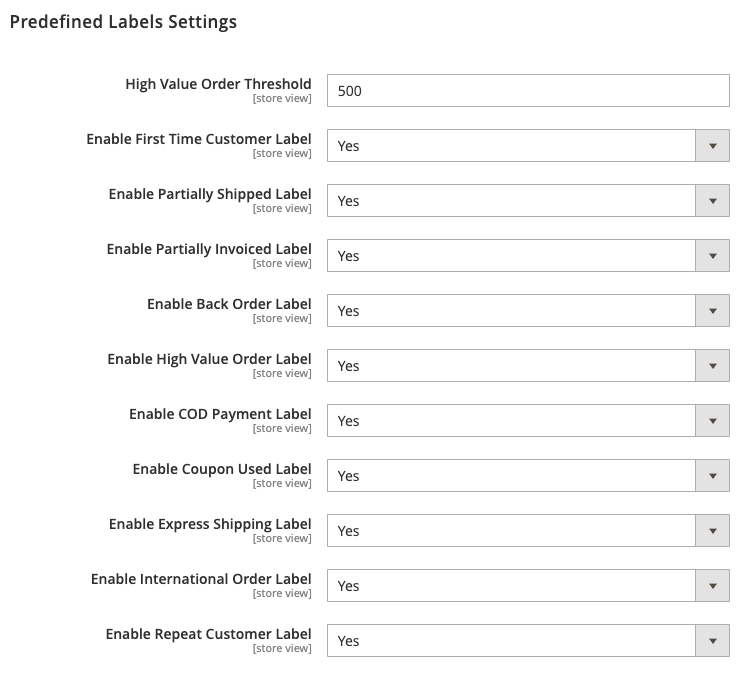Image resolution: width=745 pixels, height=676 pixels.
Task: Click arrow icon for Coupon Used Label select
Action: pos(712,476)
